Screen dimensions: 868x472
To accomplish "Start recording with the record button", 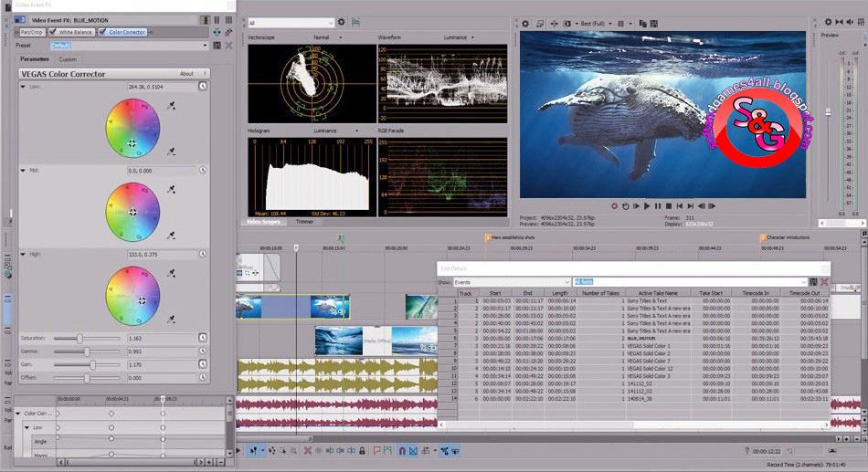I will click(x=614, y=205).
